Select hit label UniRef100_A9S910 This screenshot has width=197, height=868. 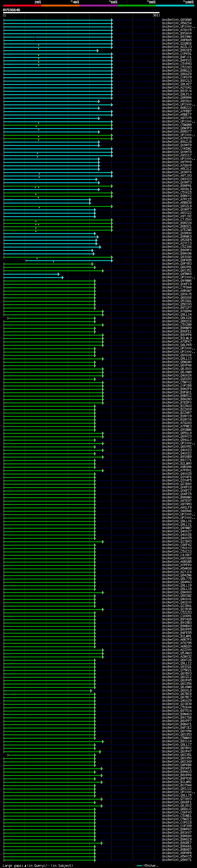(177, 101)
